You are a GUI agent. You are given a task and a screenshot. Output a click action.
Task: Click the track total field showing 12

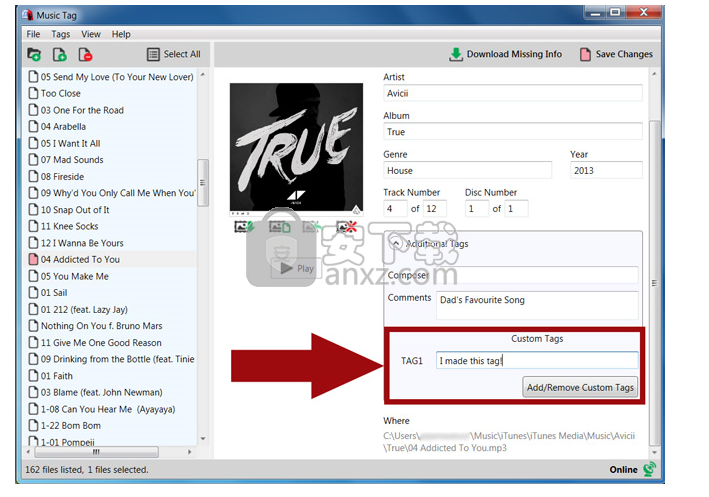435,208
